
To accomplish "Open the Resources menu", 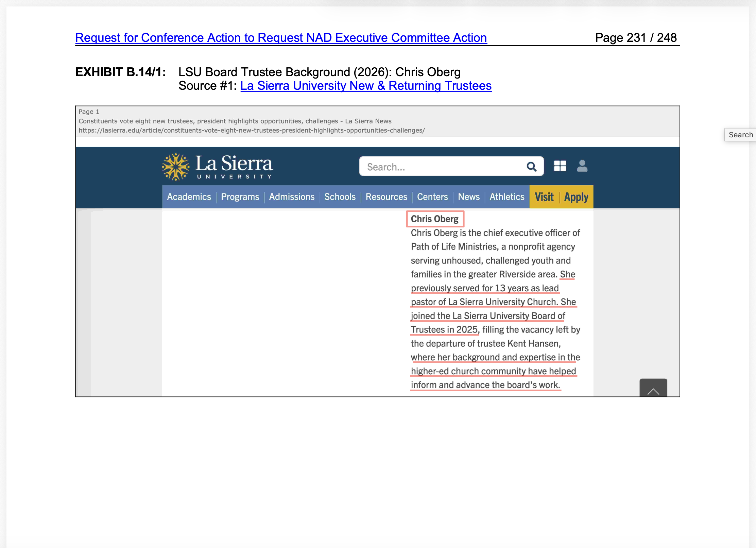I will (x=386, y=197).
